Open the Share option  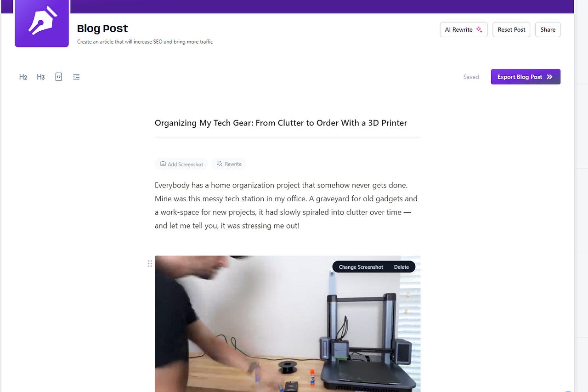click(x=548, y=29)
